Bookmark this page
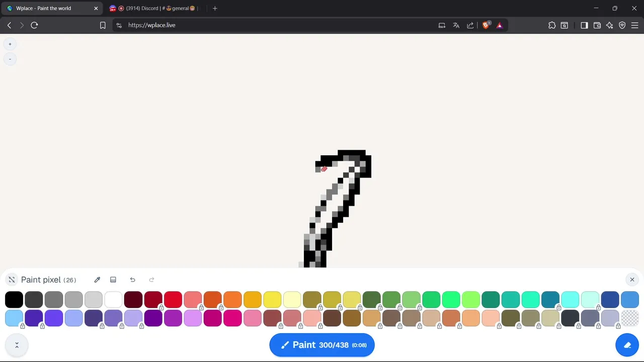The image size is (644, 362). pos(103,25)
